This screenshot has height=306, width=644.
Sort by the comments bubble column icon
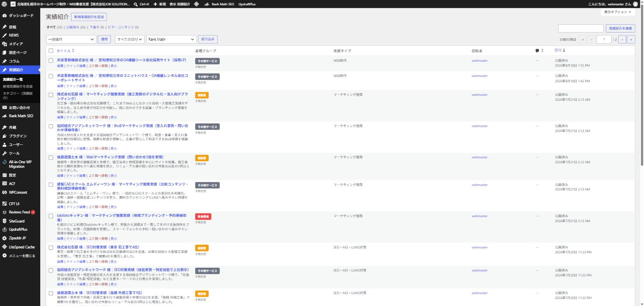pos(537,51)
